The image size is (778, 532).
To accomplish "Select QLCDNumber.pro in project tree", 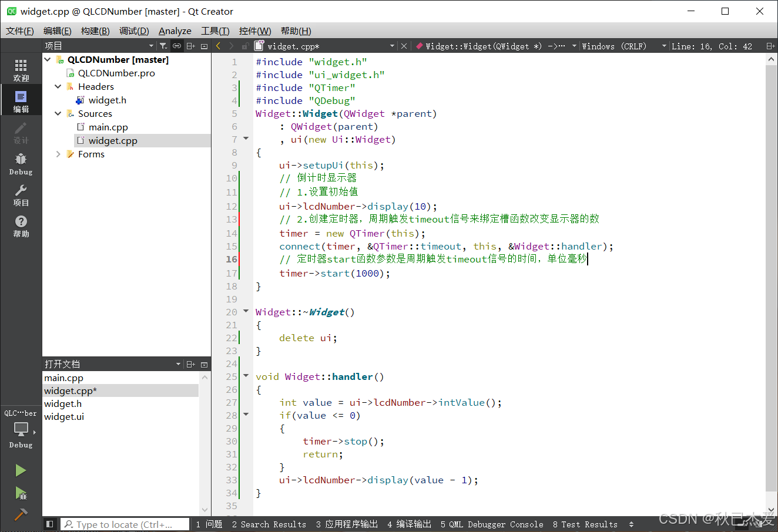I will click(x=116, y=73).
